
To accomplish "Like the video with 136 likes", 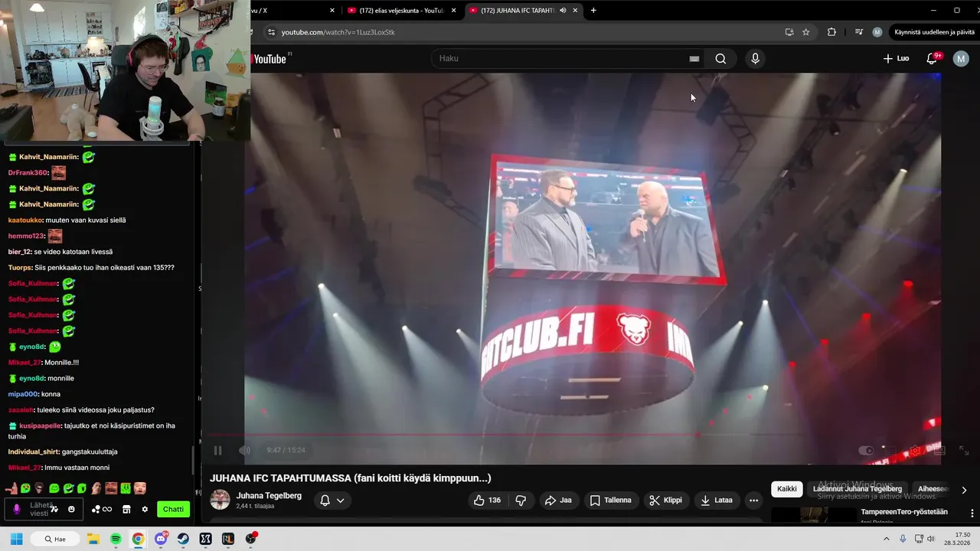I will [x=487, y=500].
